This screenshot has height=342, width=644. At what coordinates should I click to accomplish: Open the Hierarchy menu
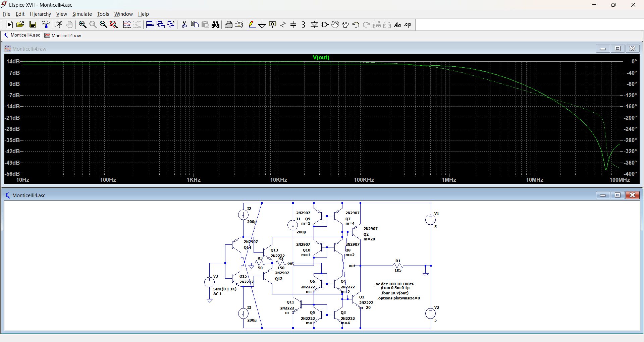pyautogui.click(x=40, y=14)
